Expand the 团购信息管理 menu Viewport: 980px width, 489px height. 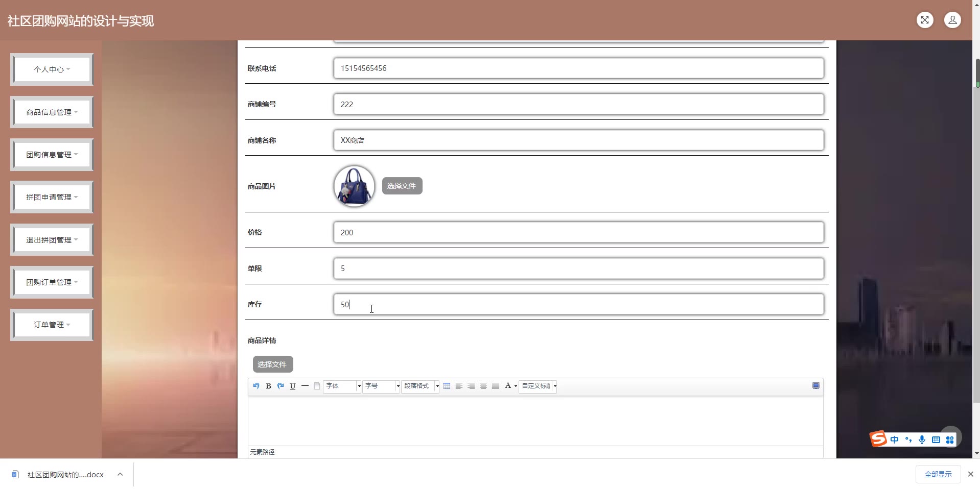pos(52,155)
